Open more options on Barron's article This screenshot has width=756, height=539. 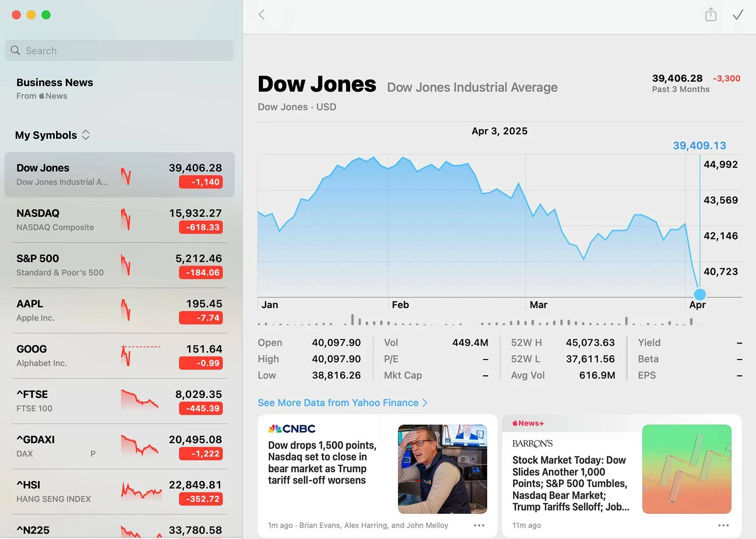coord(724,525)
